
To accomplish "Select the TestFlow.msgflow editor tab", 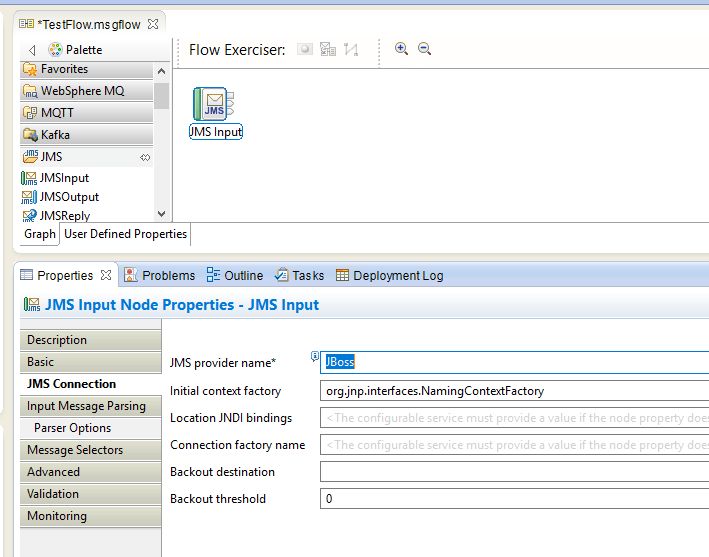I will click(x=89, y=24).
